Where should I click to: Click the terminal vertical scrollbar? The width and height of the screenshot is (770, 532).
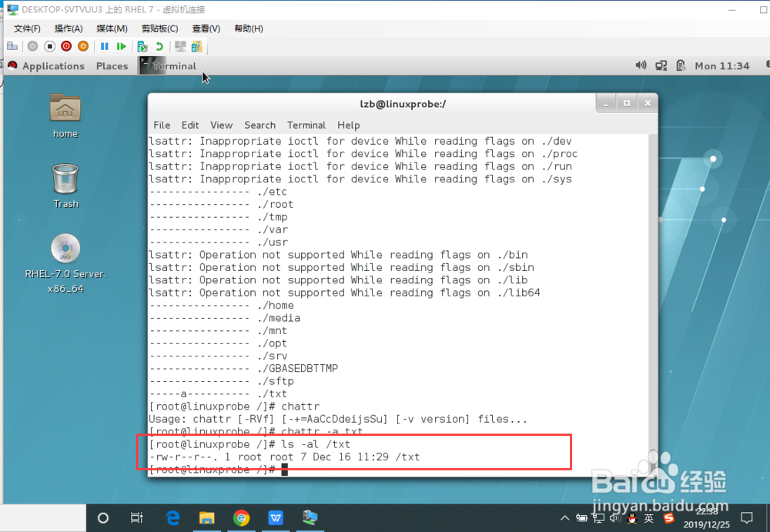(x=653, y=305)
